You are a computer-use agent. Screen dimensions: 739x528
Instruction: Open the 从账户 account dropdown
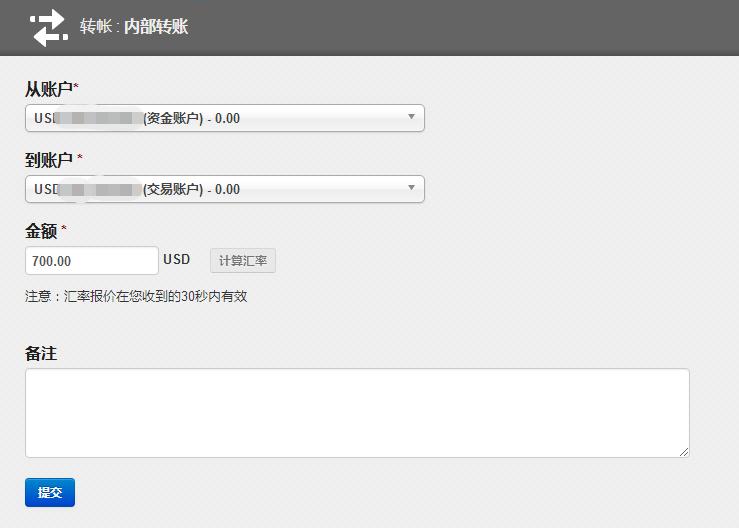224,118
